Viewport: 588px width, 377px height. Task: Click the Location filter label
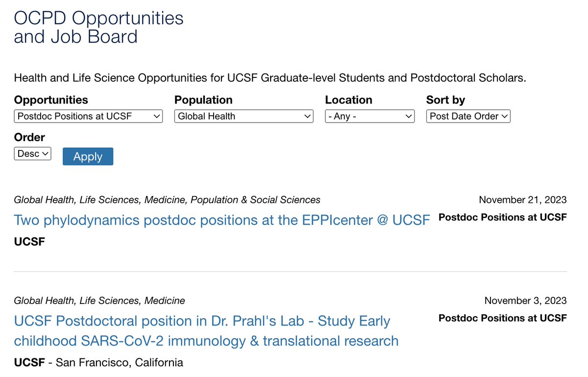click(348, 100)
